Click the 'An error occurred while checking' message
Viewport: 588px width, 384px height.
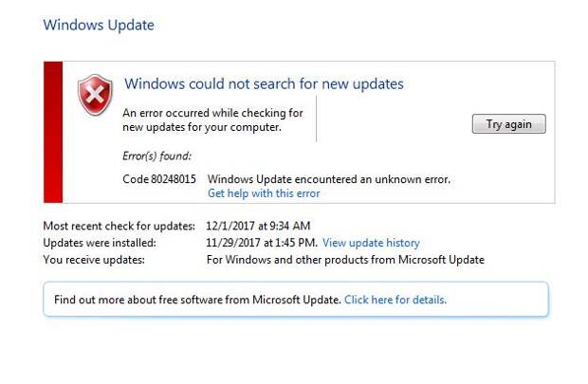click(212, 119)
